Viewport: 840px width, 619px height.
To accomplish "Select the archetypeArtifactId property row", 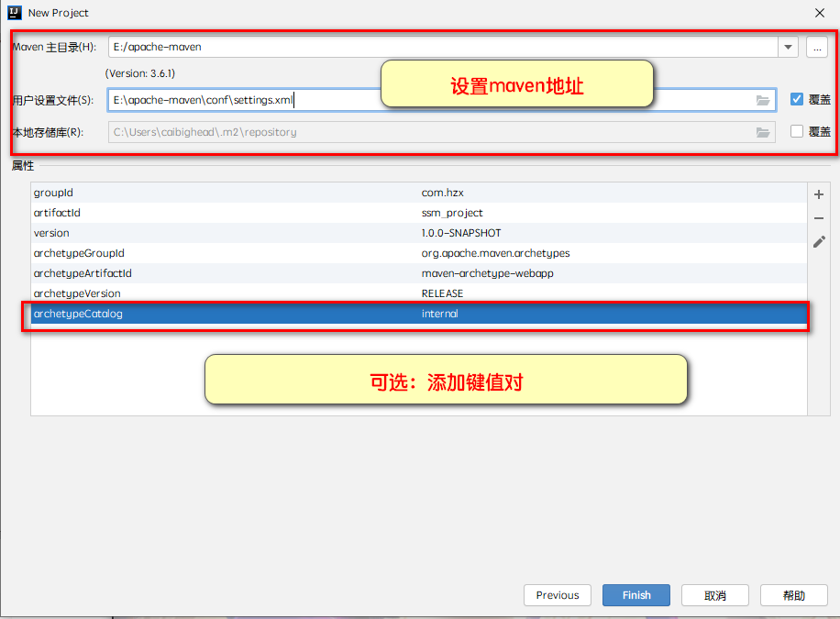I will coord(419,273).
